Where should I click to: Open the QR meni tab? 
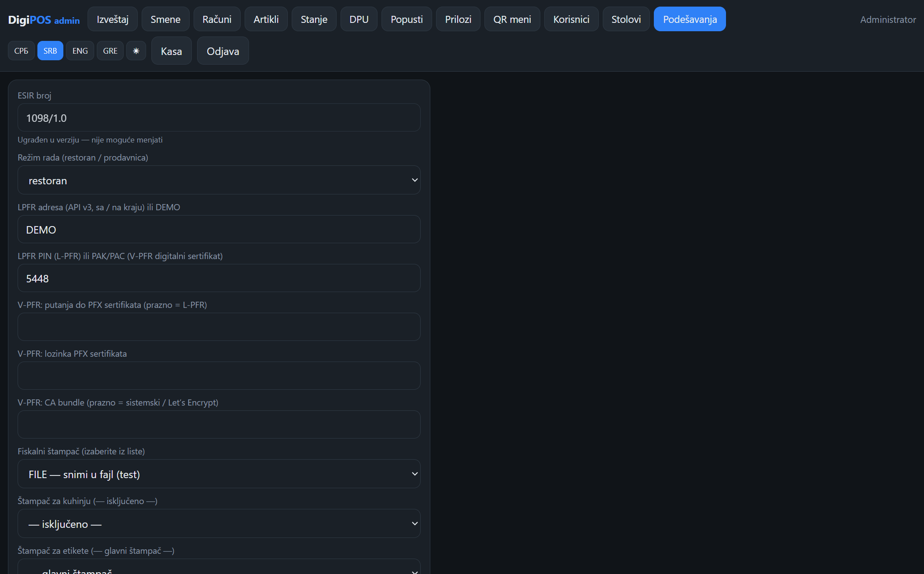[512, 19]
